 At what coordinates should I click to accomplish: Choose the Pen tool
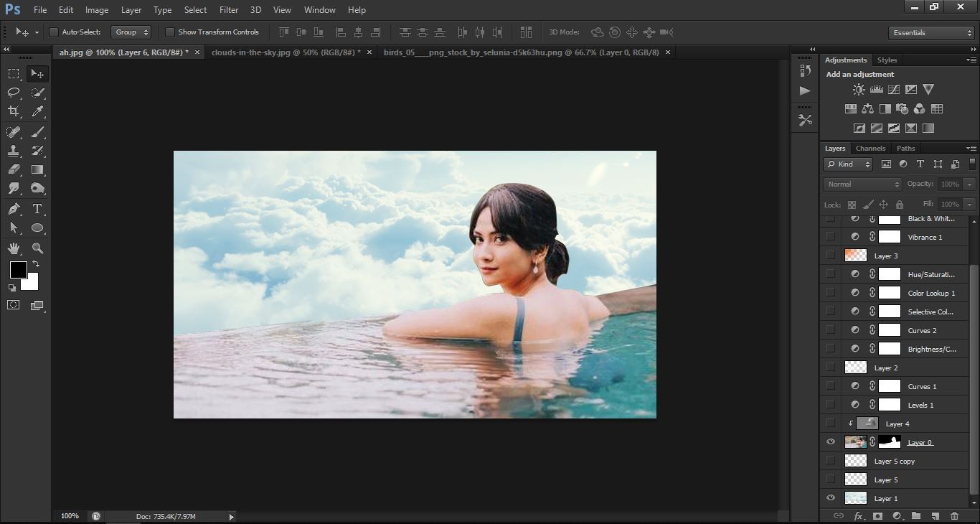tap(14, 209)
